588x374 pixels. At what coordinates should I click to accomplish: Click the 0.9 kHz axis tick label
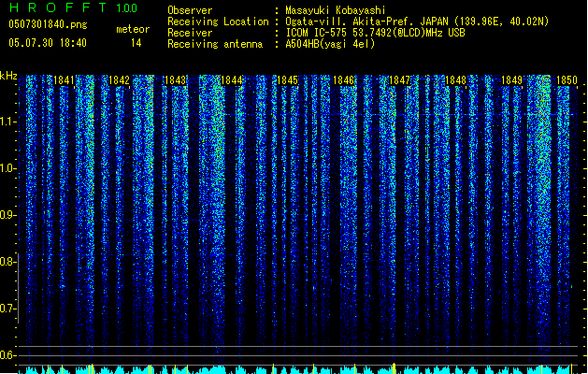point(7,215)
